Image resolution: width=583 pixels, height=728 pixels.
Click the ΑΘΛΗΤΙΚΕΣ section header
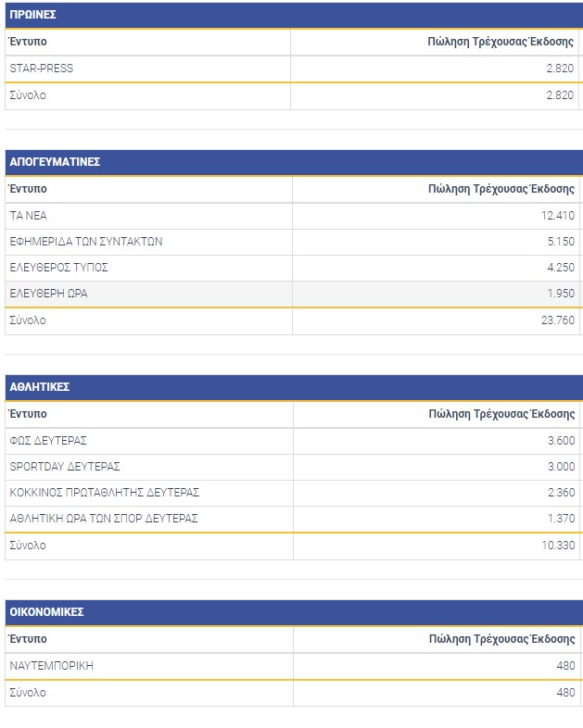click(x=40, y=387)
